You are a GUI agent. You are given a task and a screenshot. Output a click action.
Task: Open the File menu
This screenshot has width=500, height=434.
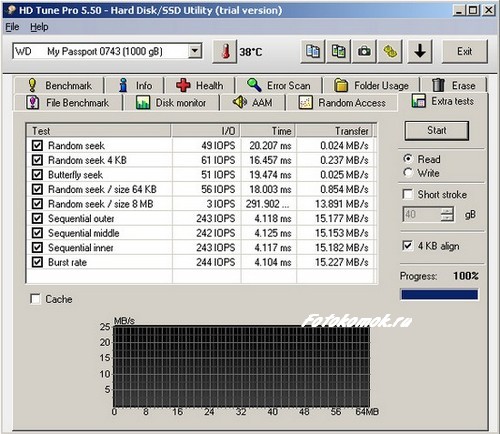[x=12, y=27]
